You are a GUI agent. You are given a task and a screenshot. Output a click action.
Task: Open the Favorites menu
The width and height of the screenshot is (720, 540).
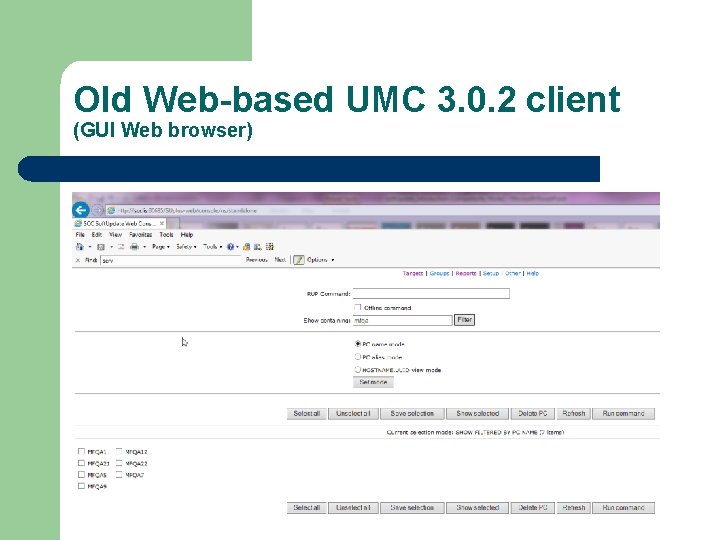point(141,235)
